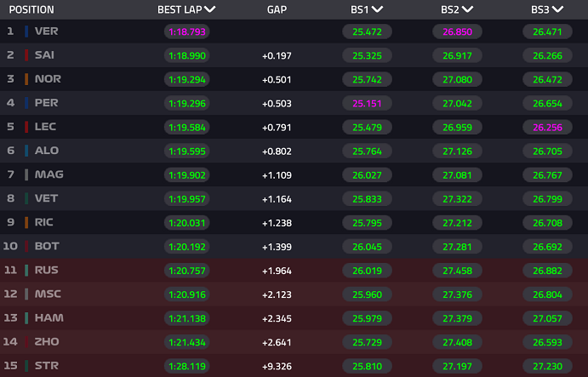Click LEC's purple BS3 time 26.256

pyautogui.click(x=547, y=128)
